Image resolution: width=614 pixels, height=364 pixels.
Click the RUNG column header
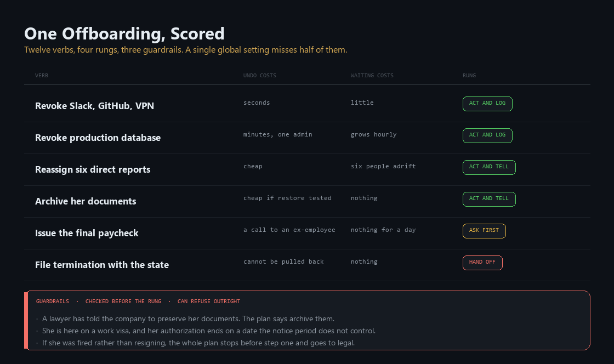[469, 76]
